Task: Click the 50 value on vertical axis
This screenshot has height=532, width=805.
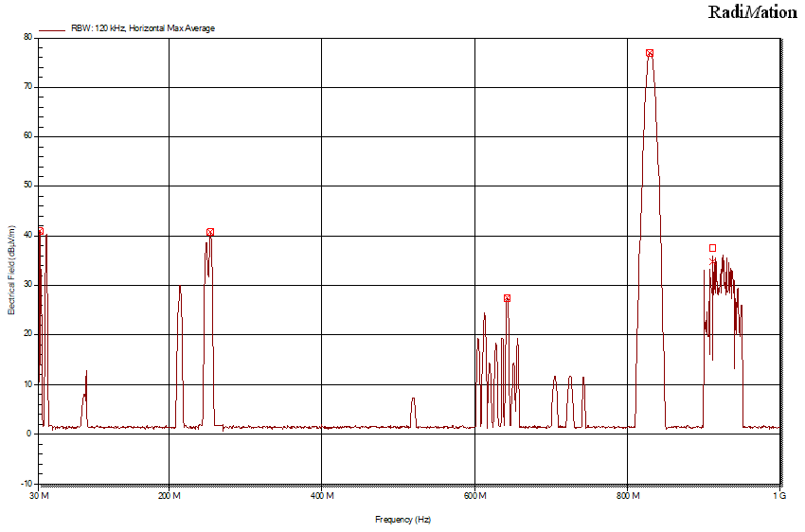Action: coord(27,185)
